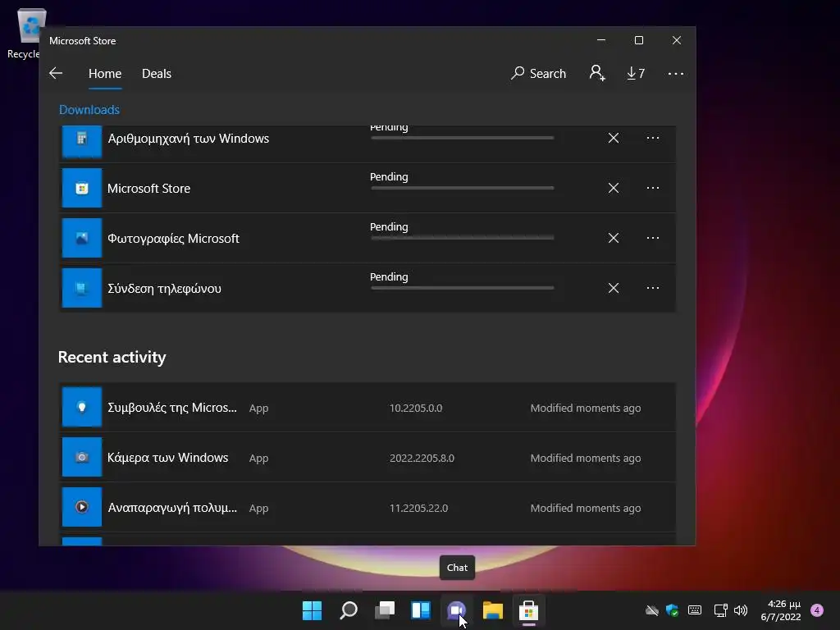Click Microsoft Store taskbar icon
Viewport: 840px width, 630px height.
tap(529, 610)
